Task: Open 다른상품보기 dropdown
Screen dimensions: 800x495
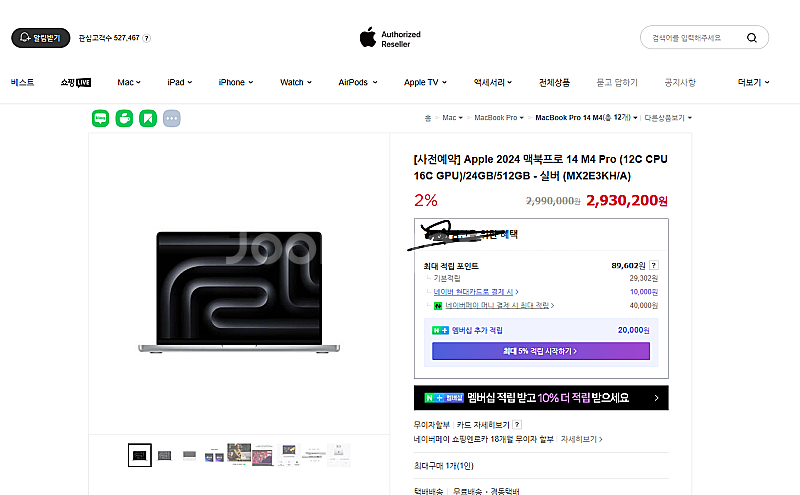Action: (x=668, y=118)
